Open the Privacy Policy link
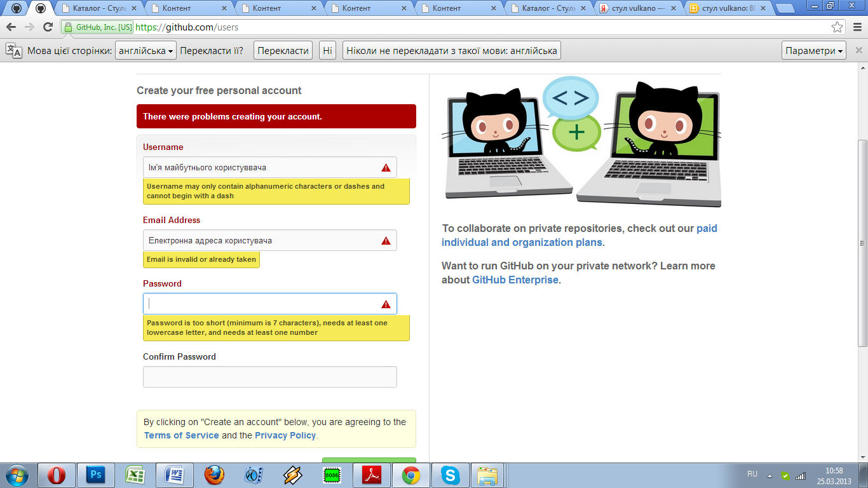 285,435
